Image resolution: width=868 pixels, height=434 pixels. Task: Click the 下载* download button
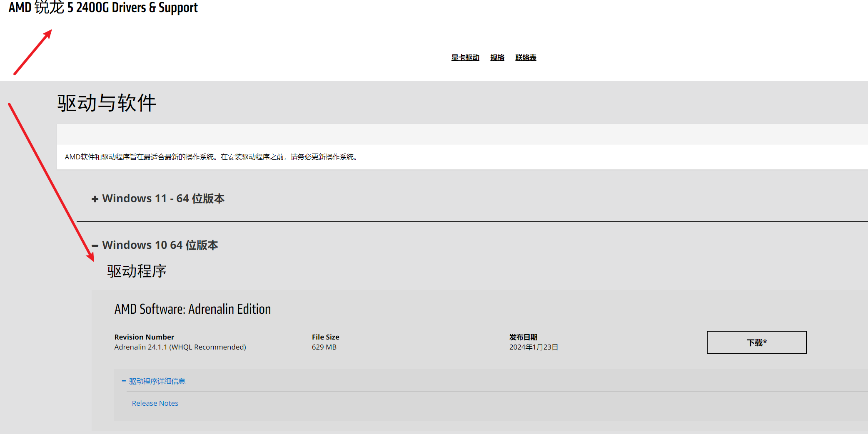point(756,342)
